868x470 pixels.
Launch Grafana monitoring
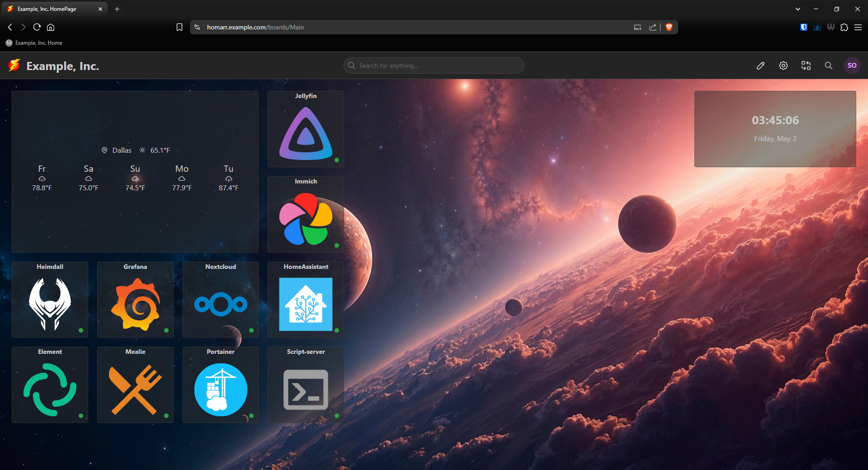point(135,300)
